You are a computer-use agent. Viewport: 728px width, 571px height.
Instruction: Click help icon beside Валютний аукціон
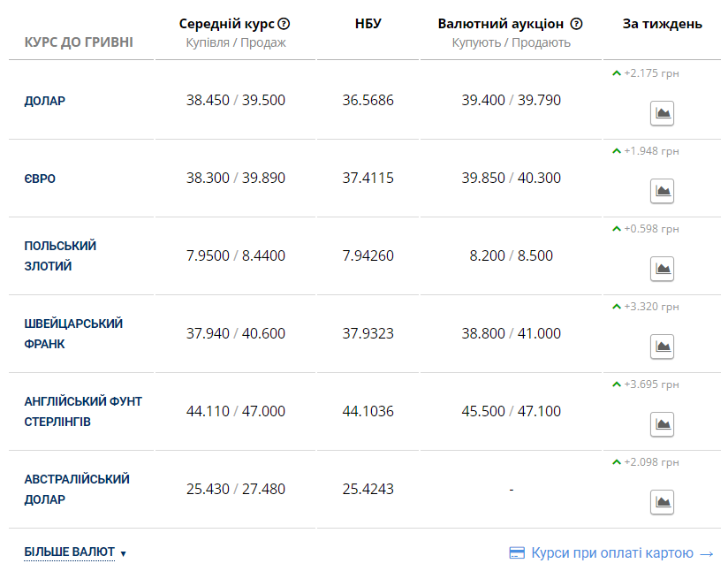coord(577,24)
